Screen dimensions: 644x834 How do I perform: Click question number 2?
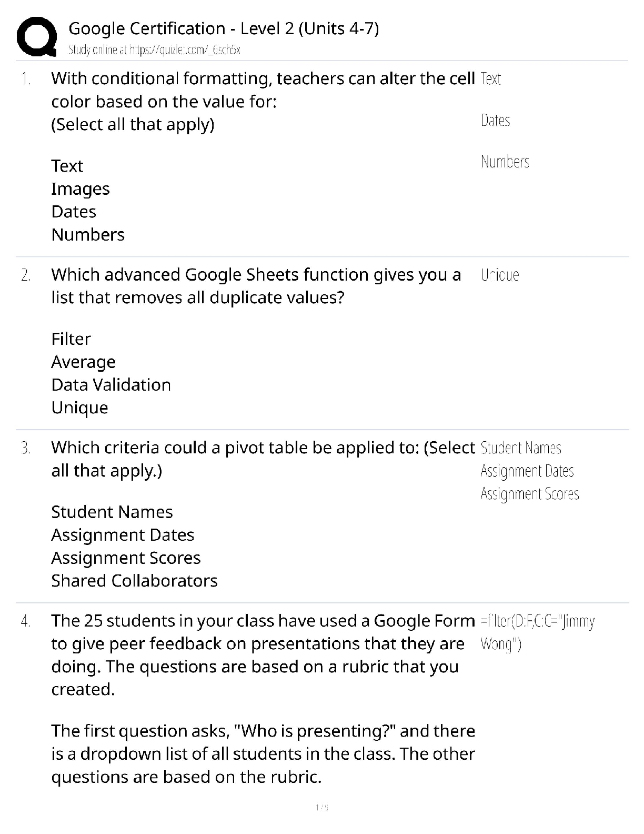tap(26, 275)
